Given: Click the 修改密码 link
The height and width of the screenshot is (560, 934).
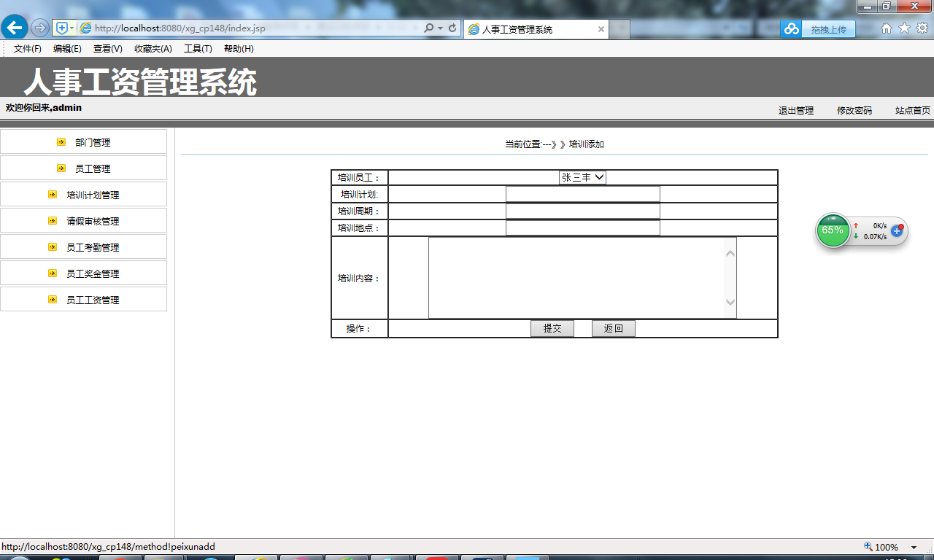Looking at the screenshot, I should (854, 111).
